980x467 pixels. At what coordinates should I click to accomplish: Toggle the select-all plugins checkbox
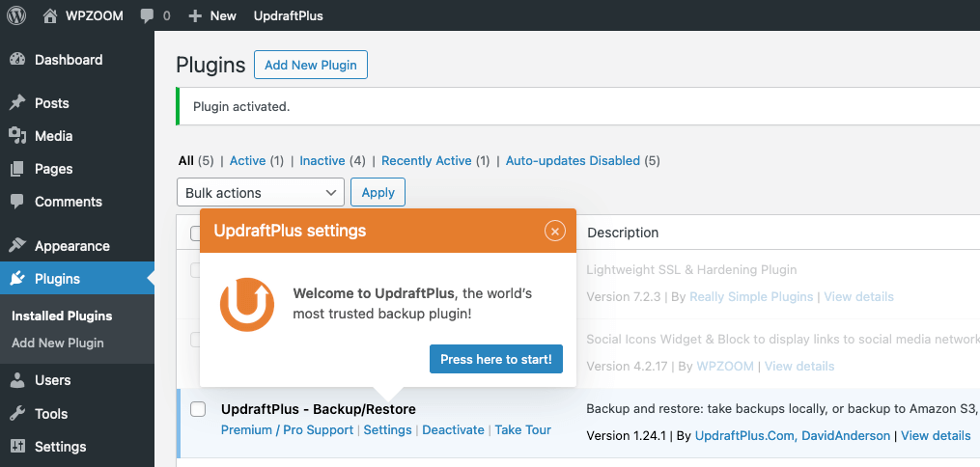195,233
